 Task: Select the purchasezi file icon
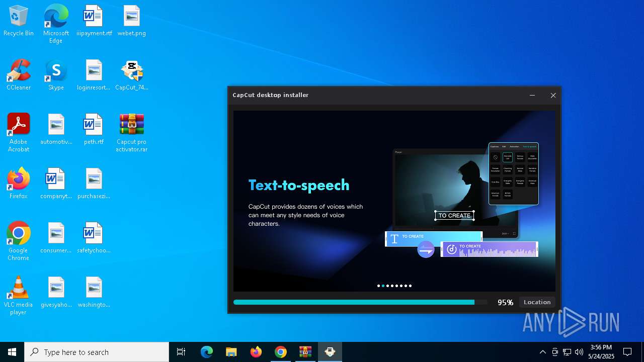(94, 184)
